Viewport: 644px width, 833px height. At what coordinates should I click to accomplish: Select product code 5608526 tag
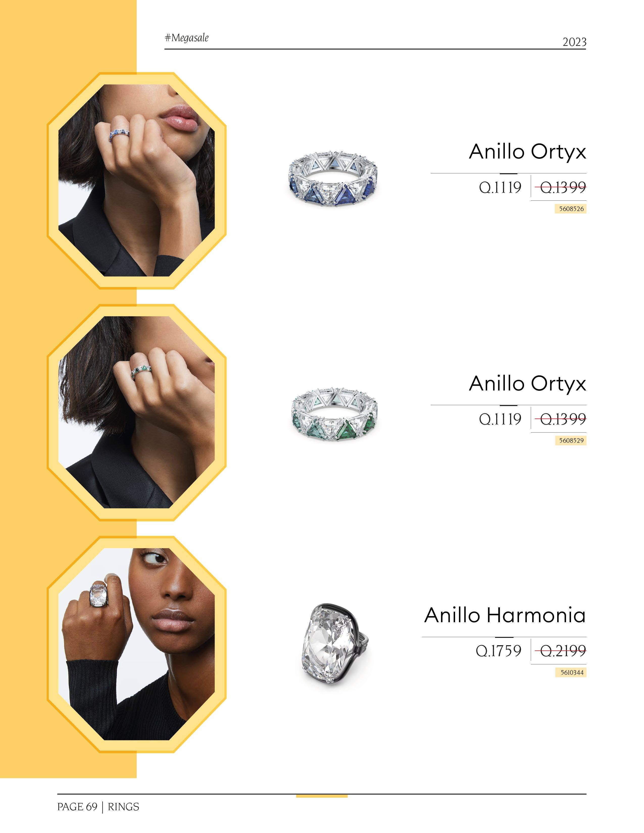[570, 209]
